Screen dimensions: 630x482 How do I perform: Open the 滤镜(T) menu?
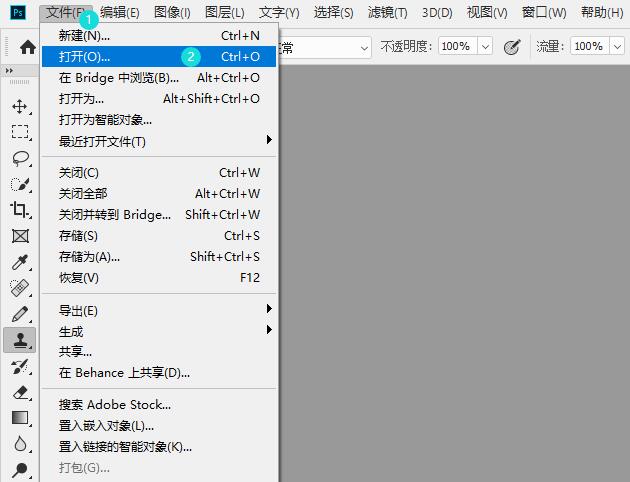pyautogui.click(x=387, y=13)
